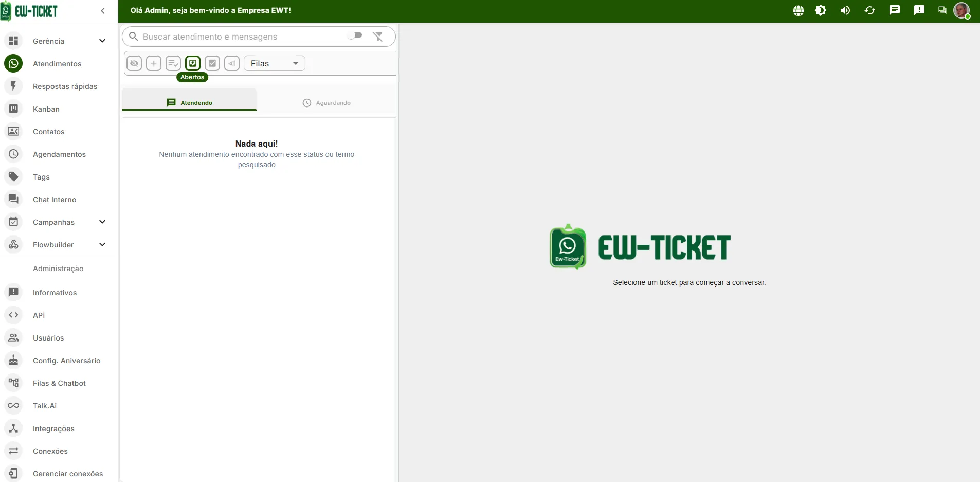Open Filas & Chatbot page
Screen dimensions: 980x482
(59, 383)
